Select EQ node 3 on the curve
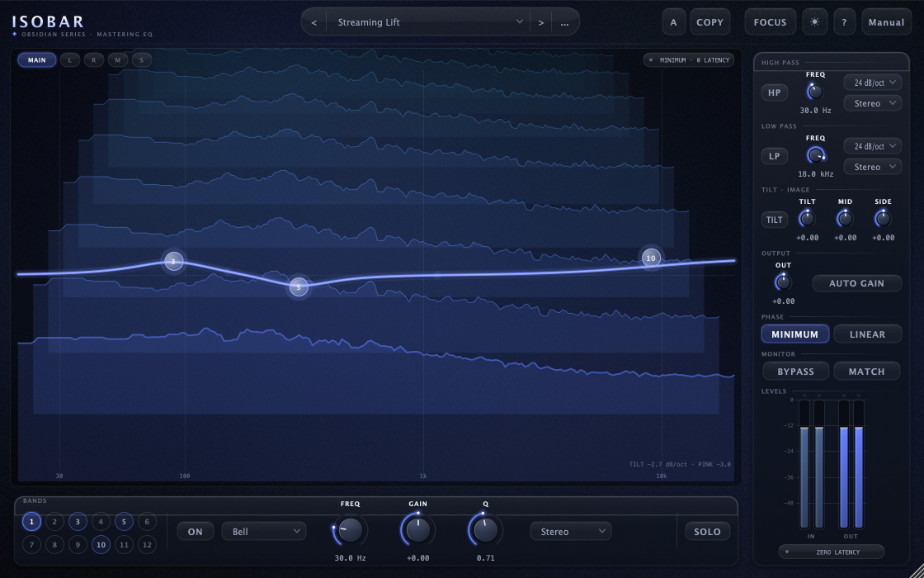 tap(173, 261)
